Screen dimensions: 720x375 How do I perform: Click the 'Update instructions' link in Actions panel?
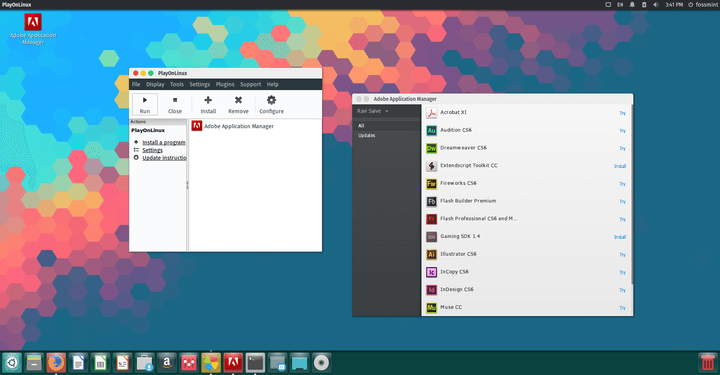(x=164, y=158)
